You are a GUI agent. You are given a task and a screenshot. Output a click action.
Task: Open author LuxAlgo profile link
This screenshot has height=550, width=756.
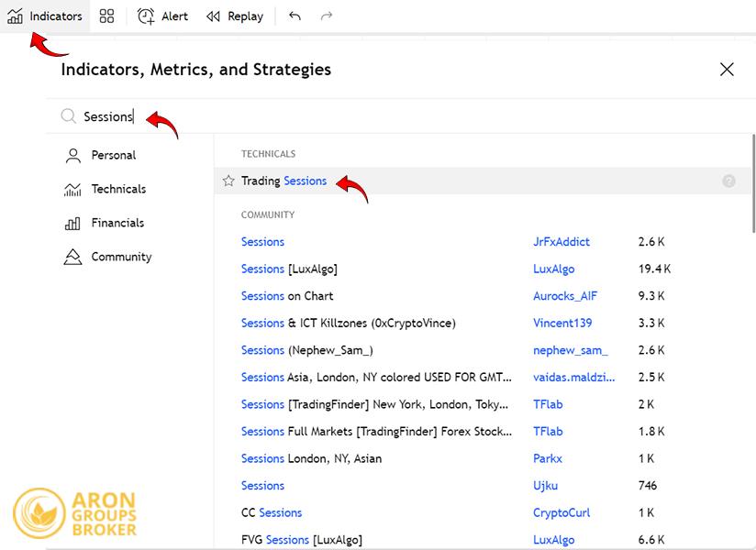click(553, 269)
